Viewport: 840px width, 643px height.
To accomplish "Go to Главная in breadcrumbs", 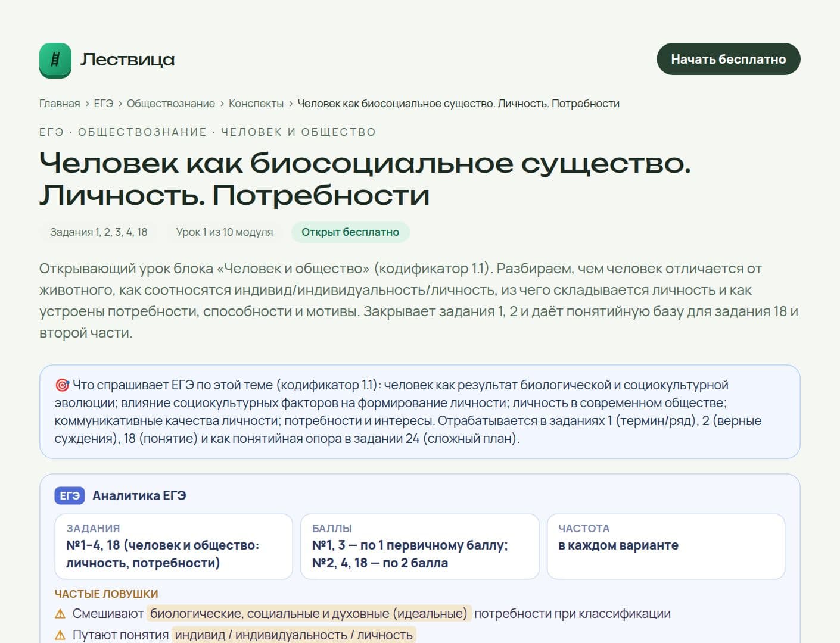I will (x=60, y=104).
